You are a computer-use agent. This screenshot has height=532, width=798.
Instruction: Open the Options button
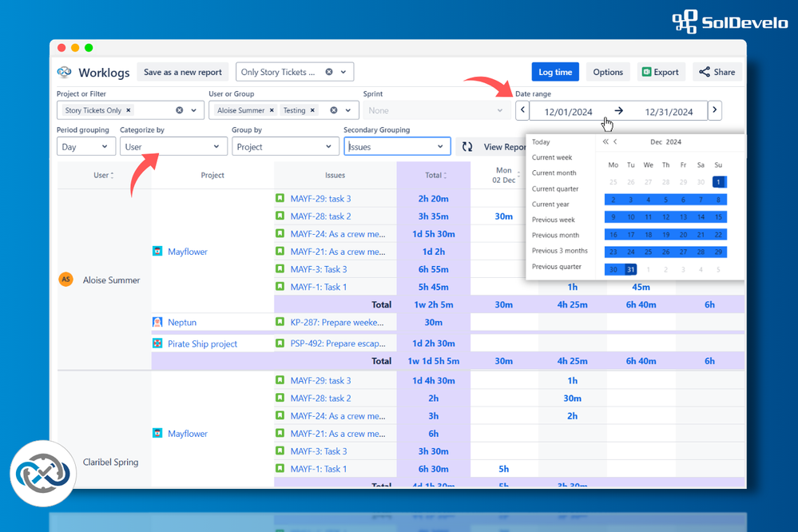pyautogui.click(x=608, y=72)
